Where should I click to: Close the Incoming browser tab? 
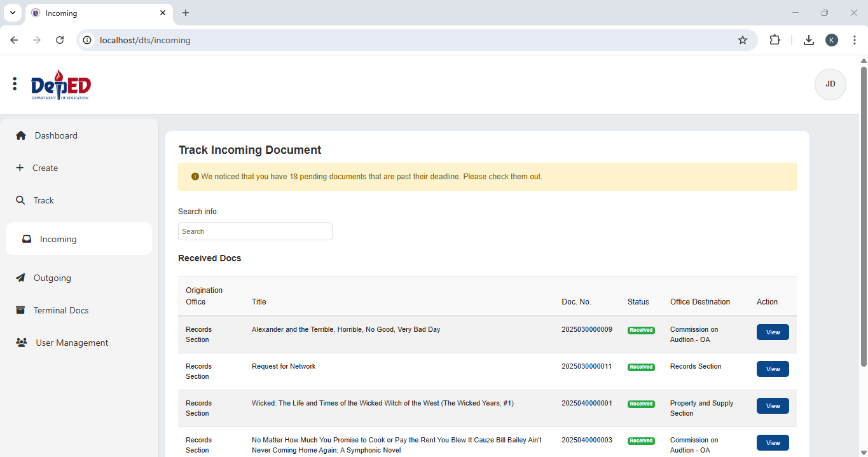point(163,13)
